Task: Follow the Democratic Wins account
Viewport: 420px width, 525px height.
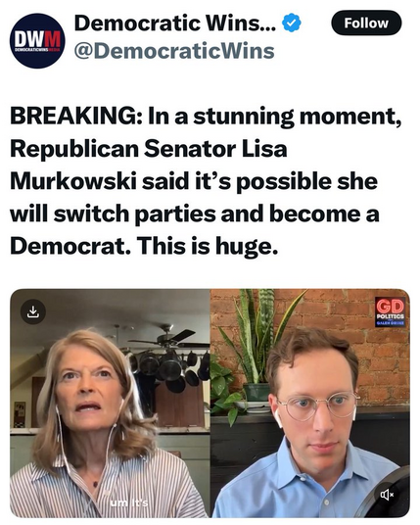Action: point(366,24)
